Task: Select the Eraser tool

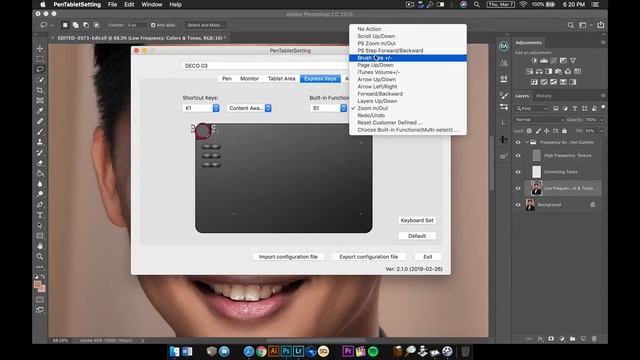Action: (x=40, y=163)
